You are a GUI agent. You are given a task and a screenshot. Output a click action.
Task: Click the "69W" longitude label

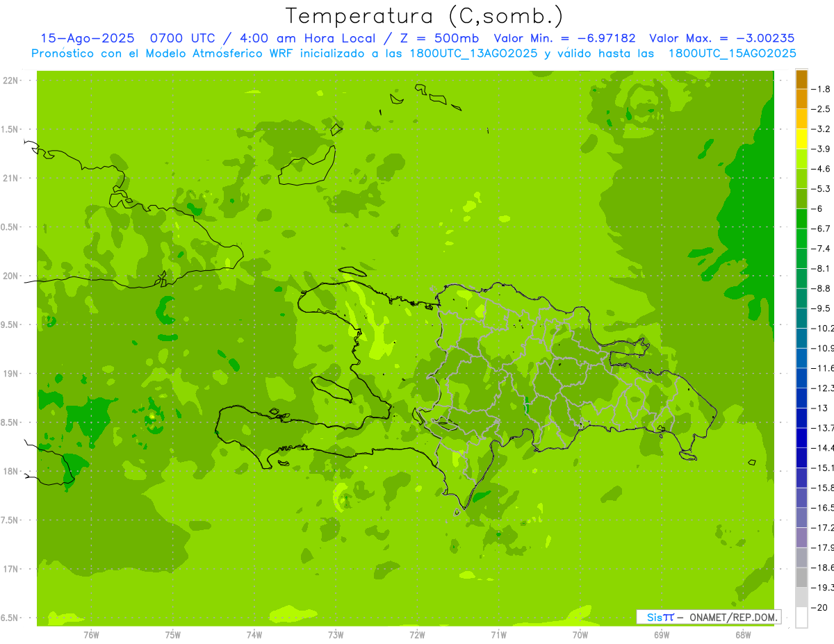[662, 634]
